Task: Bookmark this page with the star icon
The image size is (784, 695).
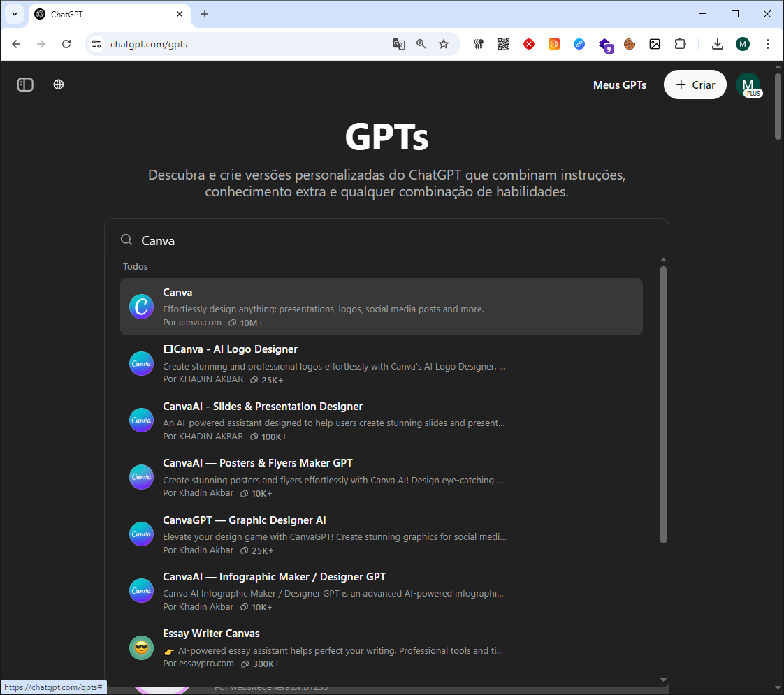Action: tap(444, 44)
